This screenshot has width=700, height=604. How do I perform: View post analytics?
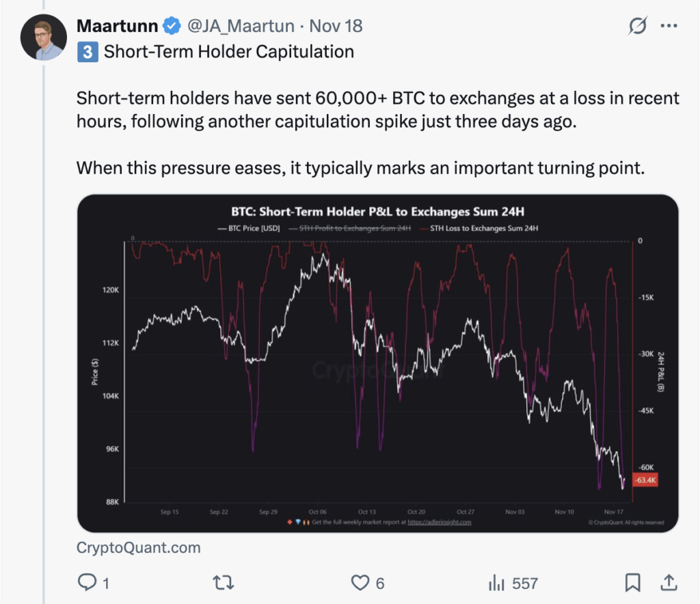(x=496, y=582)
